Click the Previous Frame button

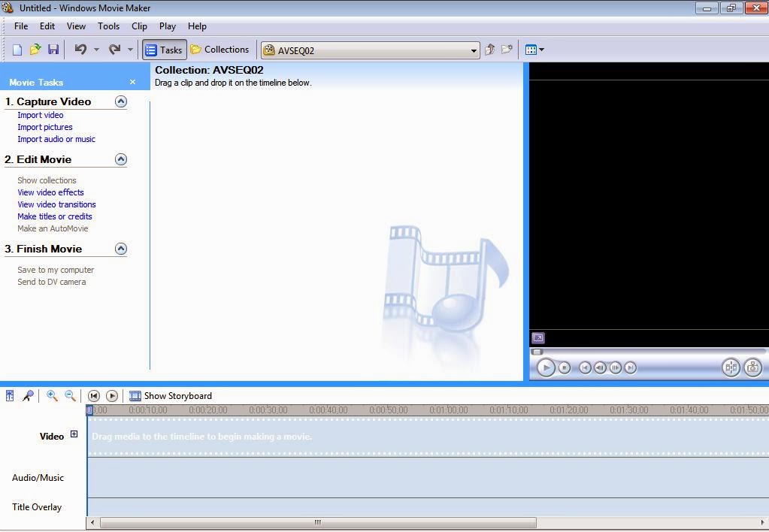(x=600, y=367)
